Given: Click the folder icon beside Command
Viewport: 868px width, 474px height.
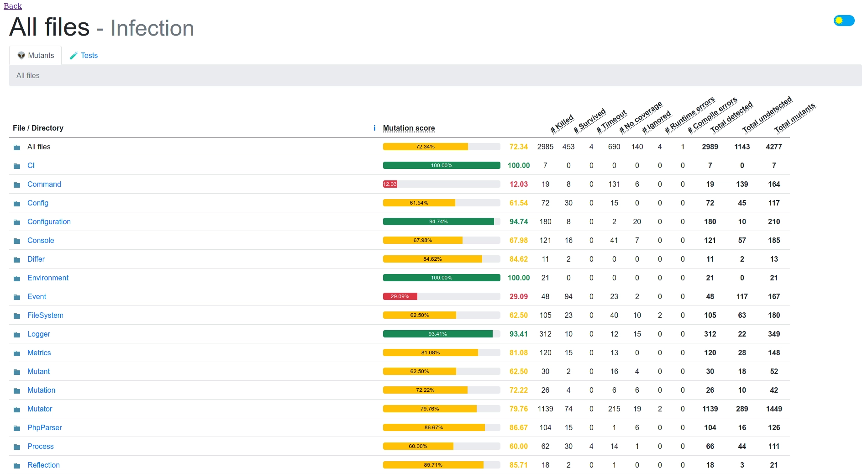Looking at the screenshot, I should [17, 185].
